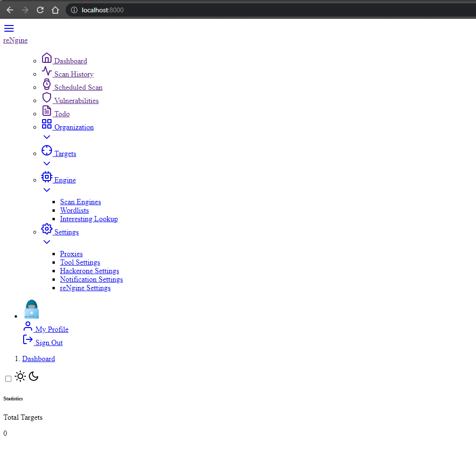
Task: Click the sun light-mode icon
Action: click(x=20, y=376)
